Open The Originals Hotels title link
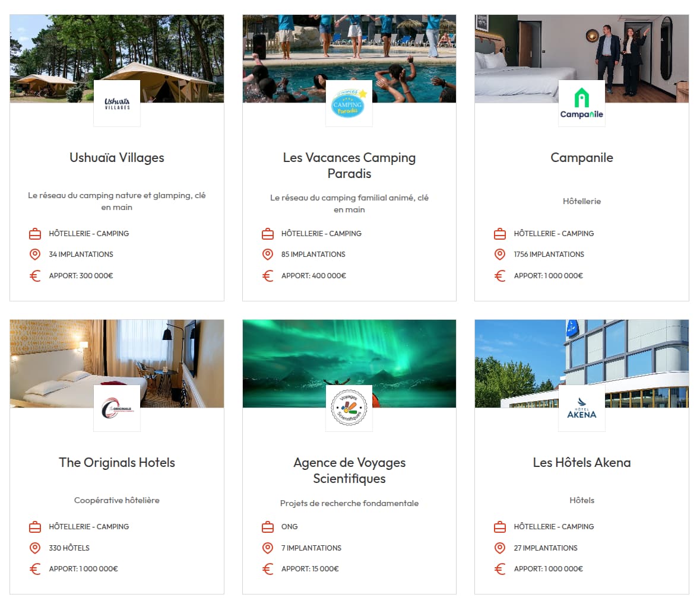The width and height of the screenshot is (700, 604). 117,463
